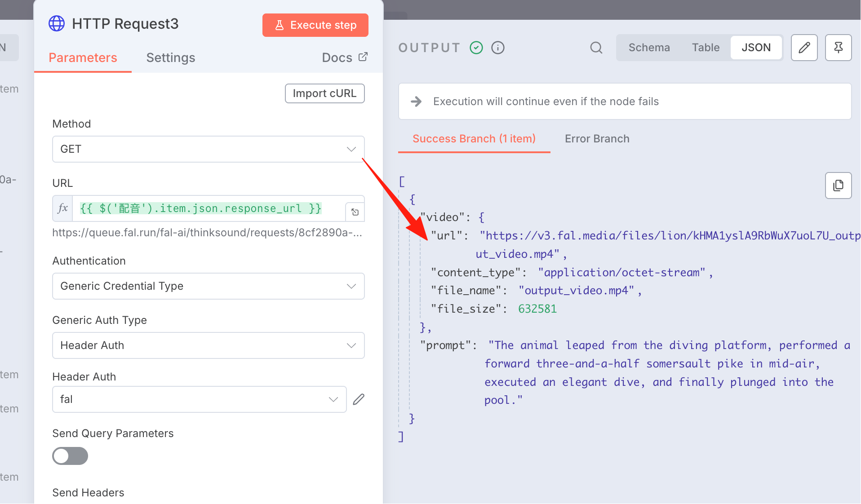Image resolution: width=861 pixels, height=504 pixels.
Task: Switch to the Settings tab
Action: coord(171,57)
